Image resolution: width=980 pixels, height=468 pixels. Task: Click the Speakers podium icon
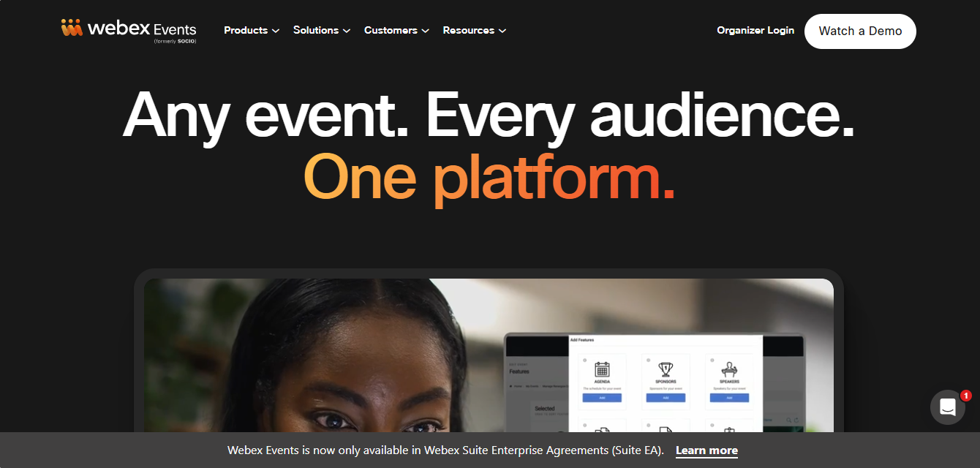(729, 369)
